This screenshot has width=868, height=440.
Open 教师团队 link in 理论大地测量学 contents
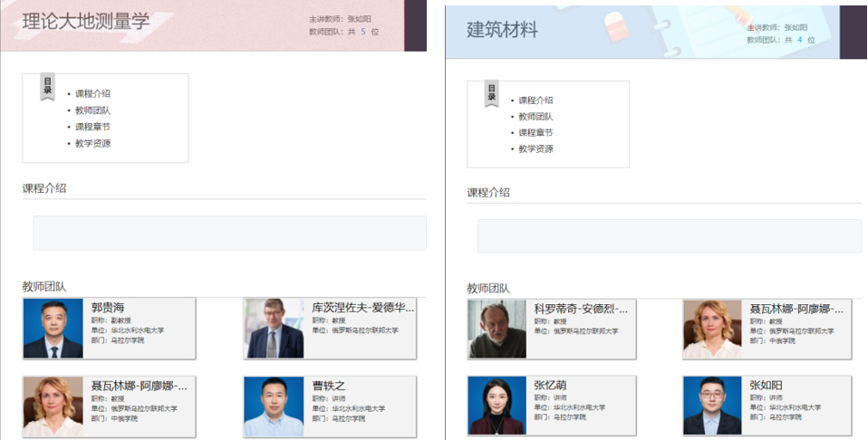pos(92,110)
